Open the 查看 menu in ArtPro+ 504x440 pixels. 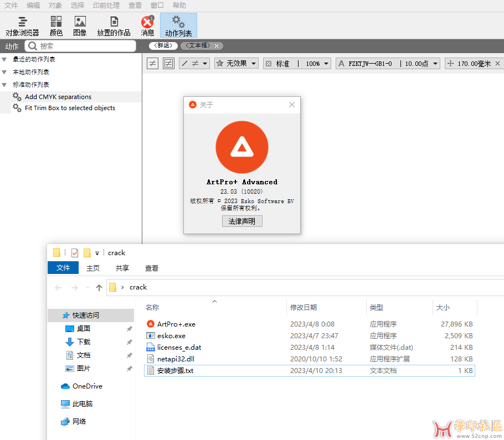tap(135, 6)
